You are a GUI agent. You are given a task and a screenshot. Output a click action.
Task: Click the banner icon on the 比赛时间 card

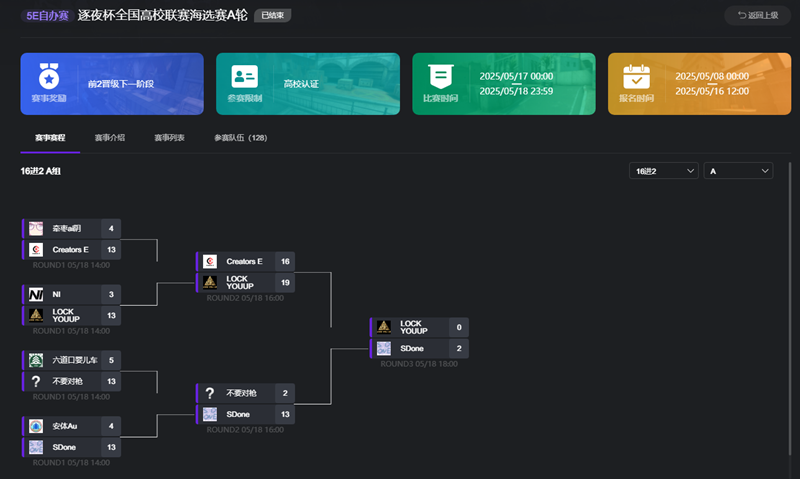(441, 77)
